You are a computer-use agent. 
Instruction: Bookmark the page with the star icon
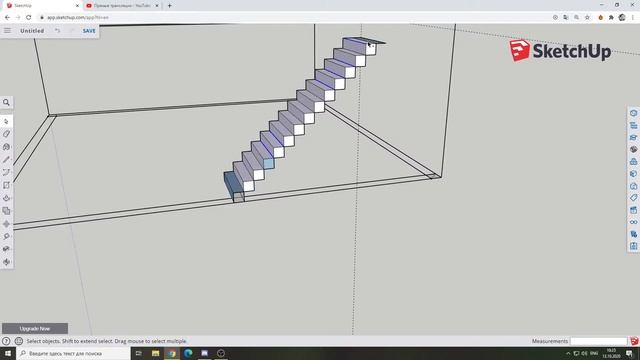pos(587,18)
